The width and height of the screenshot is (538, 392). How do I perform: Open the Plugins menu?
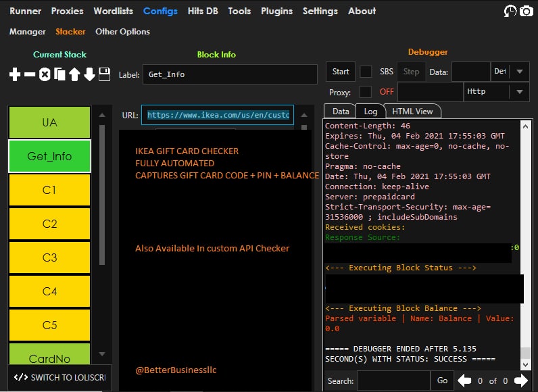[x=276, y=11]
